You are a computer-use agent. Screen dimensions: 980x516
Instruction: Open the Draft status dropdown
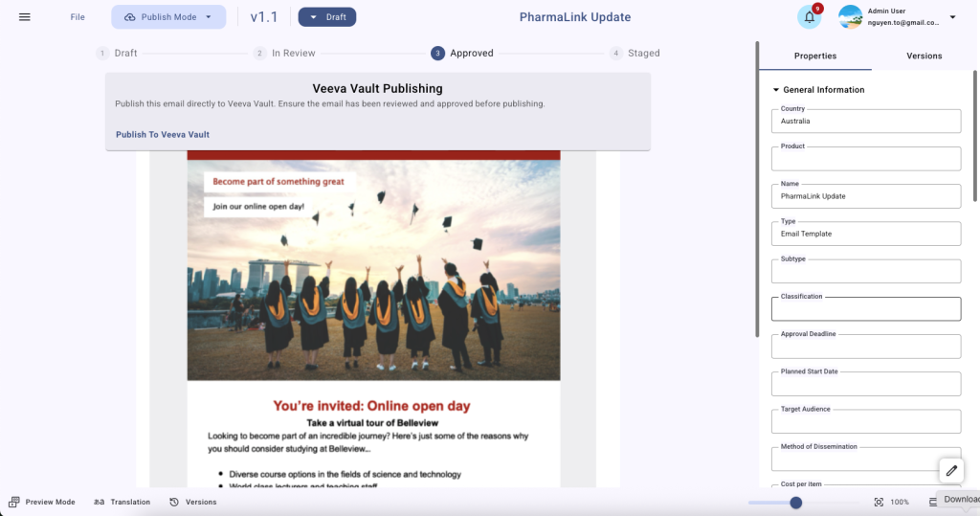pyautogui.click(x=327, y=17)
